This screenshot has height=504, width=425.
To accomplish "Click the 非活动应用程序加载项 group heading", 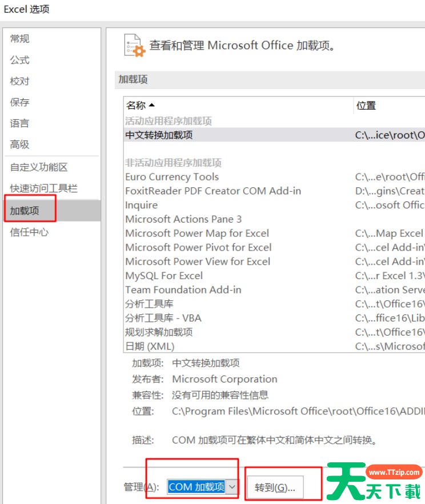I will tap(173, 163).
